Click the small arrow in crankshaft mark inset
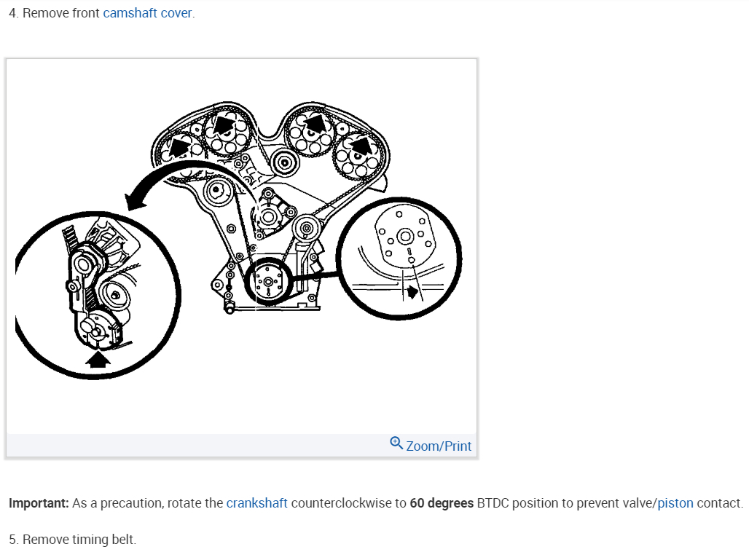The height and width of the screenshot is (560, 749). [x=412, y=292]
